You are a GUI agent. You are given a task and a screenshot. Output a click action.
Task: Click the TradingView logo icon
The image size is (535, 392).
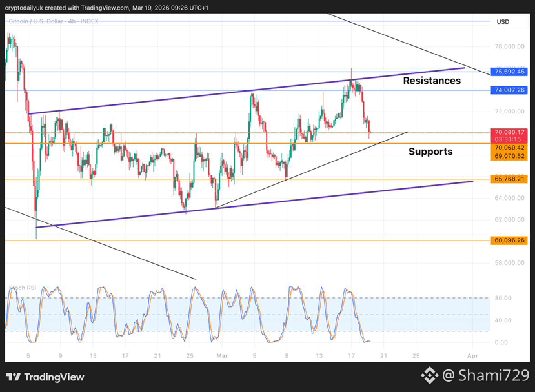(x=14, y=377)
